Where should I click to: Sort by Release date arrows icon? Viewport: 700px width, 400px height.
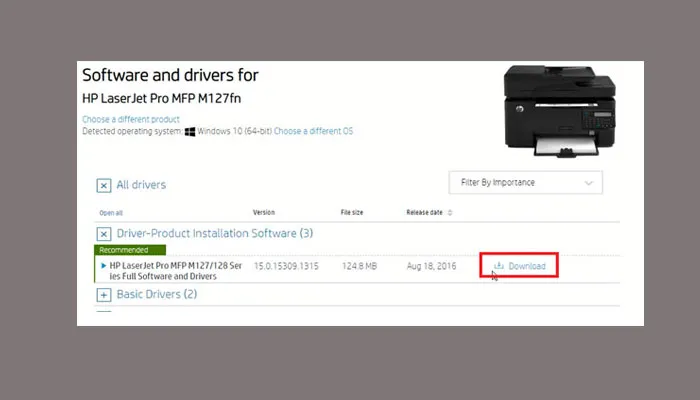click(x=450, y=212)
